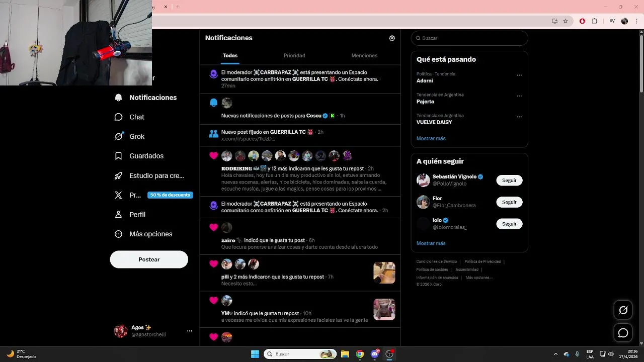Image resolution: width=644 pixels, height=362 pixels.
Task: Open the Adorni trending topic
Action: [x=425, y=80]
